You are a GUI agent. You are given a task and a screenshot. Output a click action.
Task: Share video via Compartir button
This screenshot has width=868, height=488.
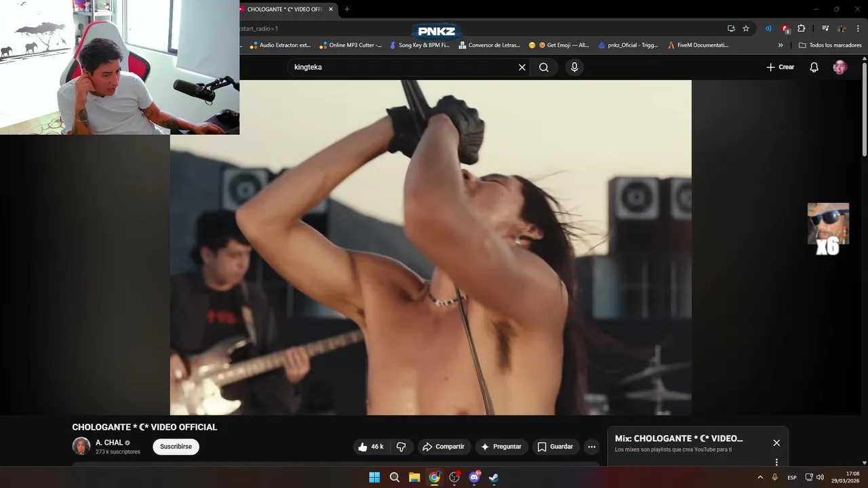tap(443, 447)
